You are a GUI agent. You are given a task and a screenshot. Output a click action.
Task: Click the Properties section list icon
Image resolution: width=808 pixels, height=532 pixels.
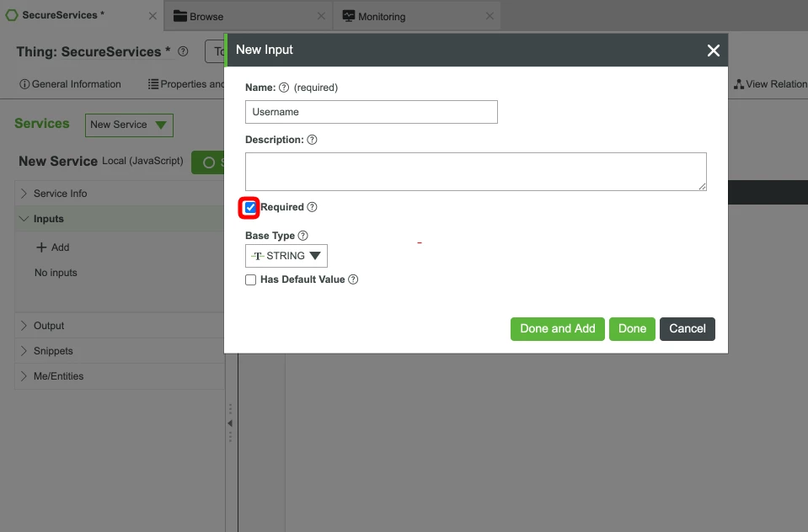point(153,84)
